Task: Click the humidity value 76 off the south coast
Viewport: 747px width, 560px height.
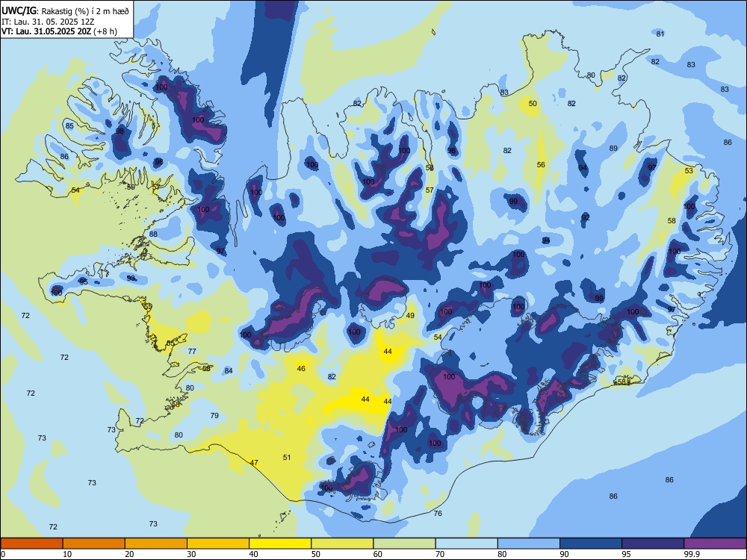Action: coord(438,514)
